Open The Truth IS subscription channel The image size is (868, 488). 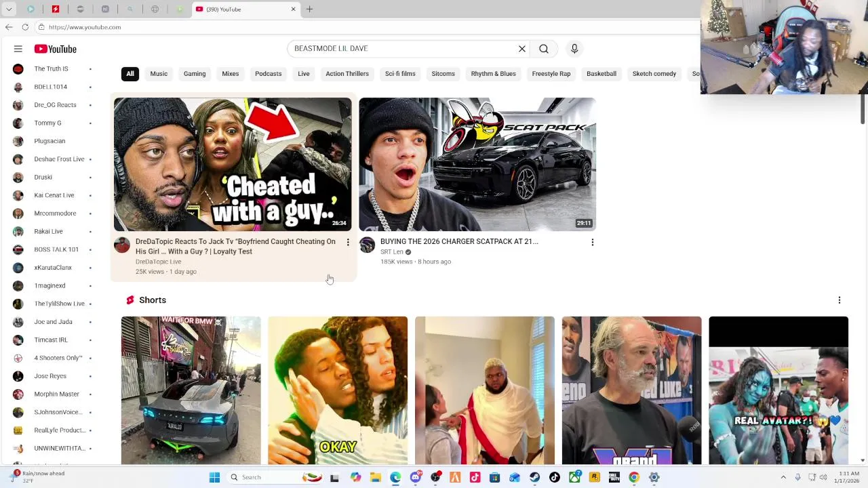53,68
